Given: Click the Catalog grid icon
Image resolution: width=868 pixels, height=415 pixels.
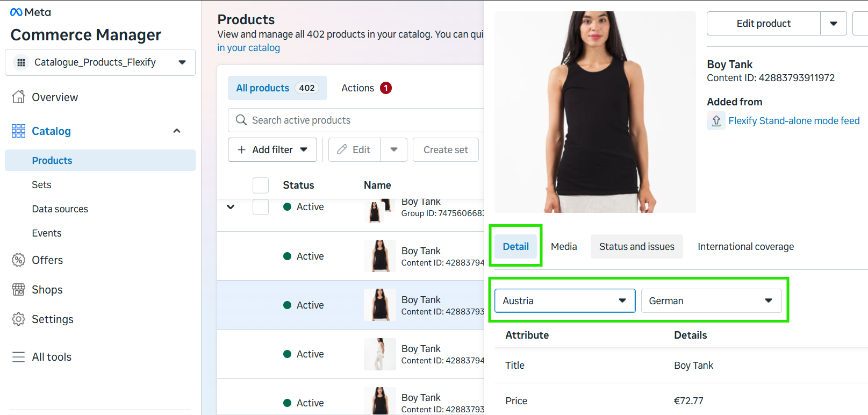Looking at the screenshot, I should (18, 131).
